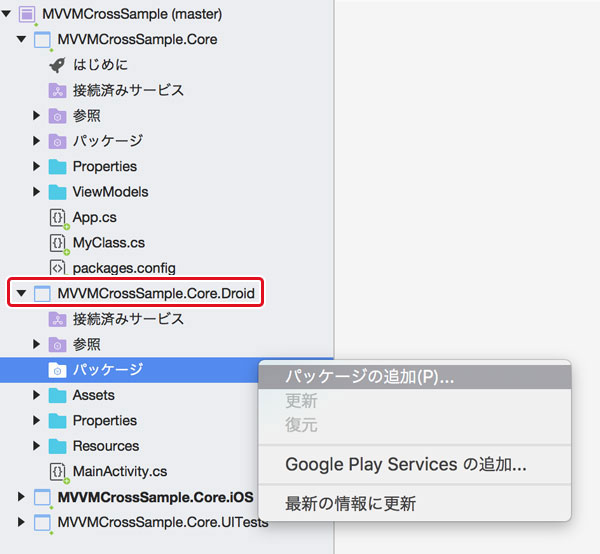The height and width of the screenshot is (554, 600).
Task: Click the 参照 folder icon under Core.Droid
Action: pos(57,344)
